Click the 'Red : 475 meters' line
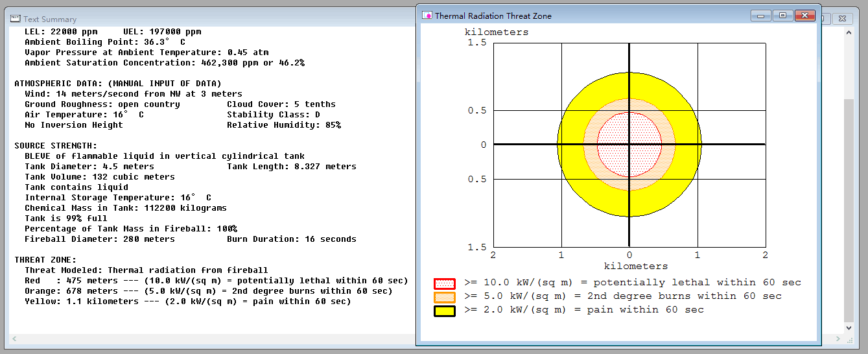The width and height of the screenshot is (868, 354). click(217, 281)
